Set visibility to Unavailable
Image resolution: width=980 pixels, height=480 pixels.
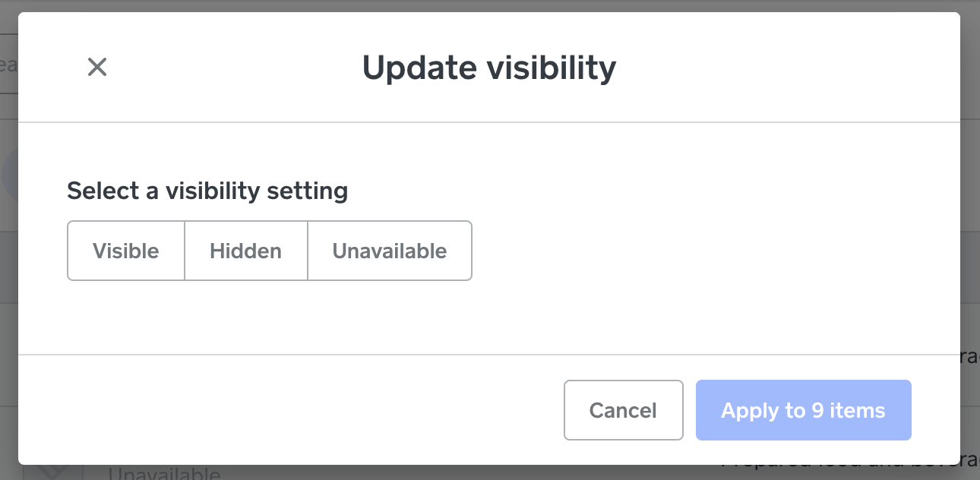coord(390,251)
